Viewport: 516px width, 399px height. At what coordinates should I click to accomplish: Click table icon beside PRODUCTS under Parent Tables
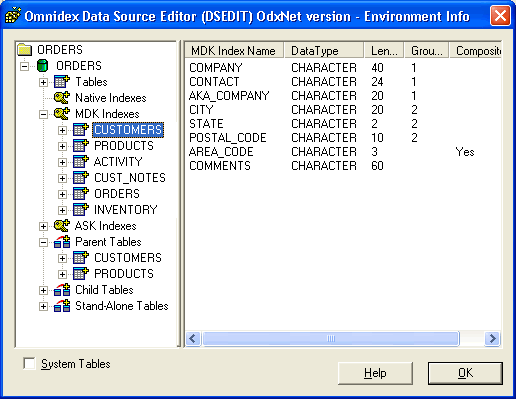tap(81, 274)
